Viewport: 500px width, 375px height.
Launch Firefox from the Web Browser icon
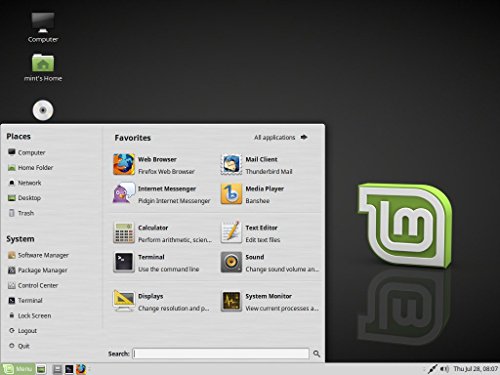click(124, 164)
